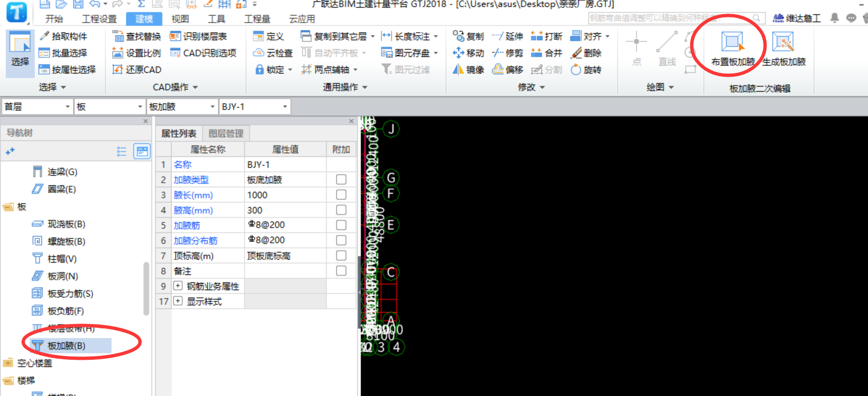
Task: Open CAD识别选项
Action: 203,53
